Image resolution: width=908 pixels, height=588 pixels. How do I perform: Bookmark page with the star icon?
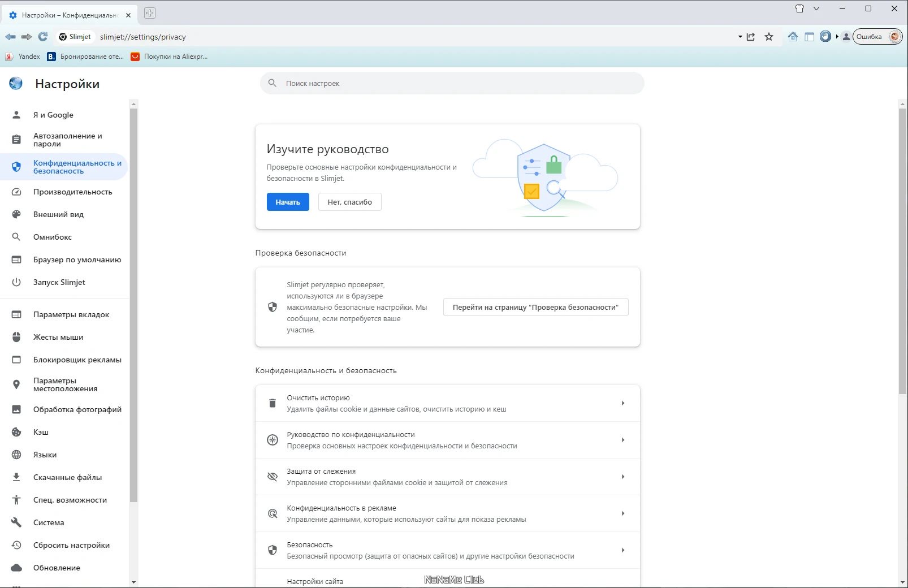click(x=769, y=37)
